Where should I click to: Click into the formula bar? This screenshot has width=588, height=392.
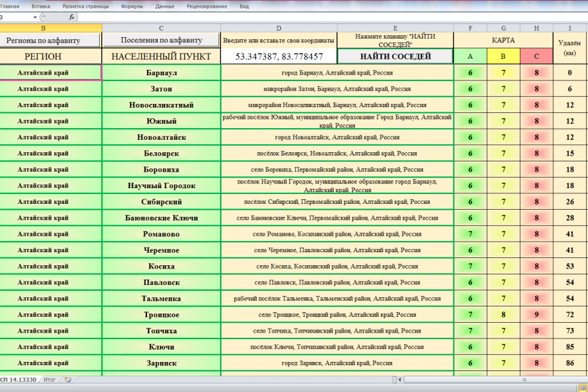(x=332, y=17)
